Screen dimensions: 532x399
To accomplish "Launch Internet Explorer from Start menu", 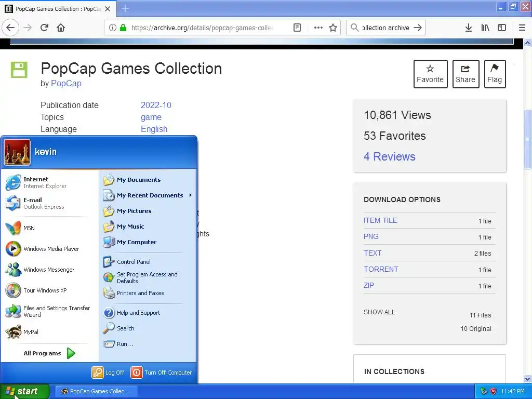I will click(49, 182).
